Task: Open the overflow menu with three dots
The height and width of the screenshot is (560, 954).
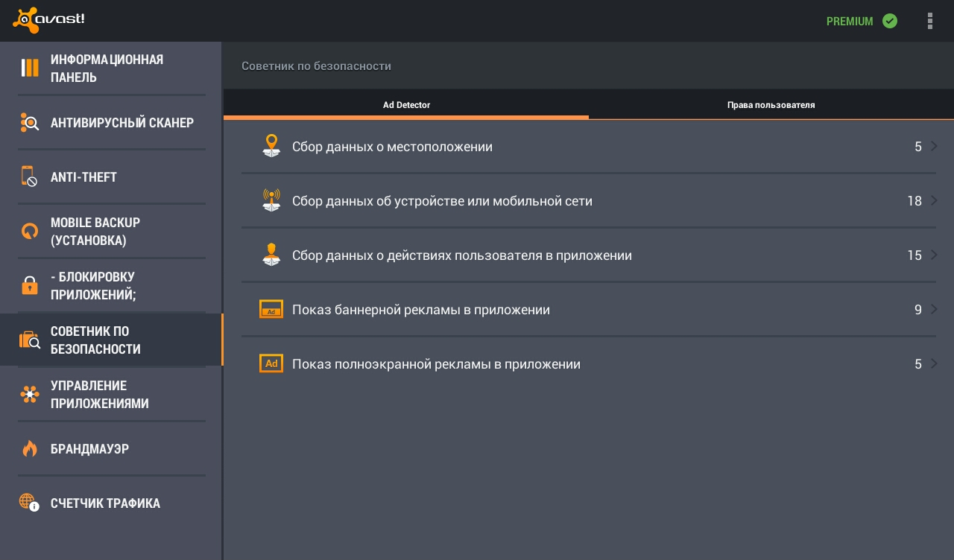Action: [x=930, y=21]
